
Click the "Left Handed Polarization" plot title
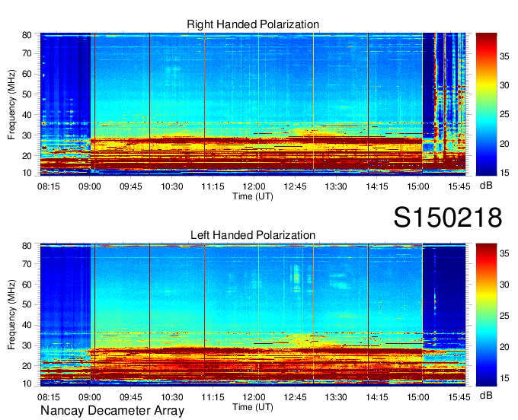[253, 235]
